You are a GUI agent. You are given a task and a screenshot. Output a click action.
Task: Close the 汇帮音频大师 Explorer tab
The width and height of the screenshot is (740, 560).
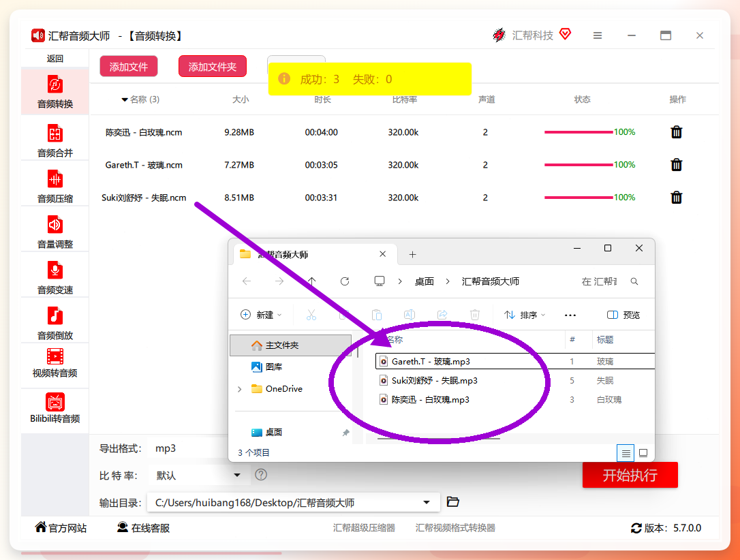383,254
